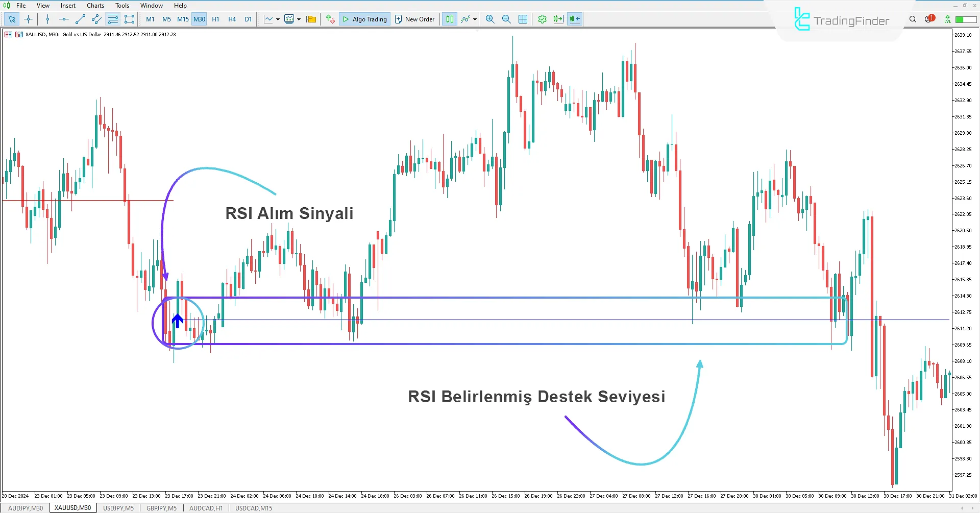Select the H4 timeframe
The width and height of the screenshot is (980, 513).
coord(232,19)
